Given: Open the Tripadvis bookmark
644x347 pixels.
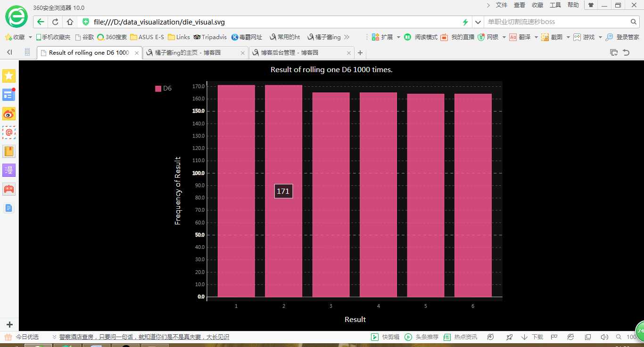Looking at the screenshot, I should [210, 37].
